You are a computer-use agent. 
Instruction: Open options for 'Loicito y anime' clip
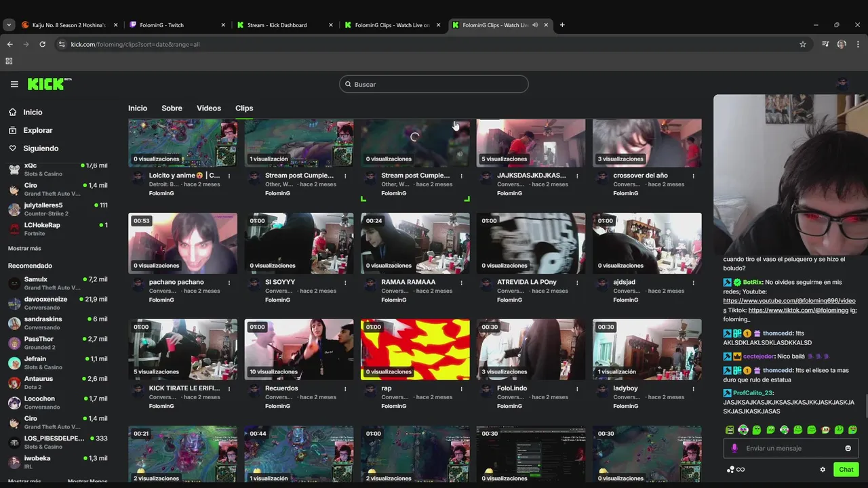click(229, 176)
